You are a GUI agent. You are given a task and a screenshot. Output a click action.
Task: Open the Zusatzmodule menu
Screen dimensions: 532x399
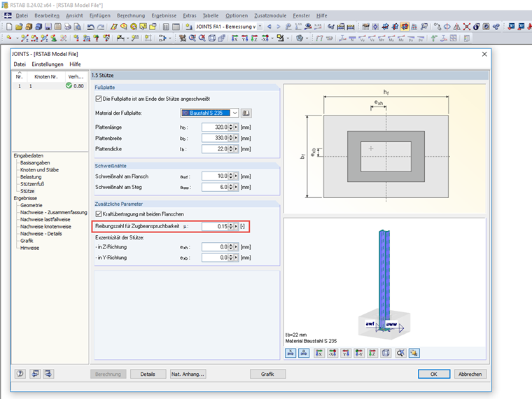(x=270, y=15)
